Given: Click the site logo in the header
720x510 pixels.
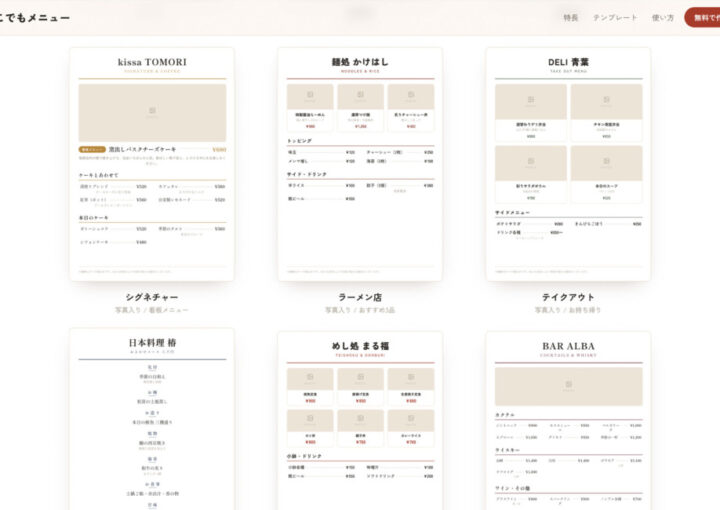Looking at the screenshot, I should (x=34, y=18).
